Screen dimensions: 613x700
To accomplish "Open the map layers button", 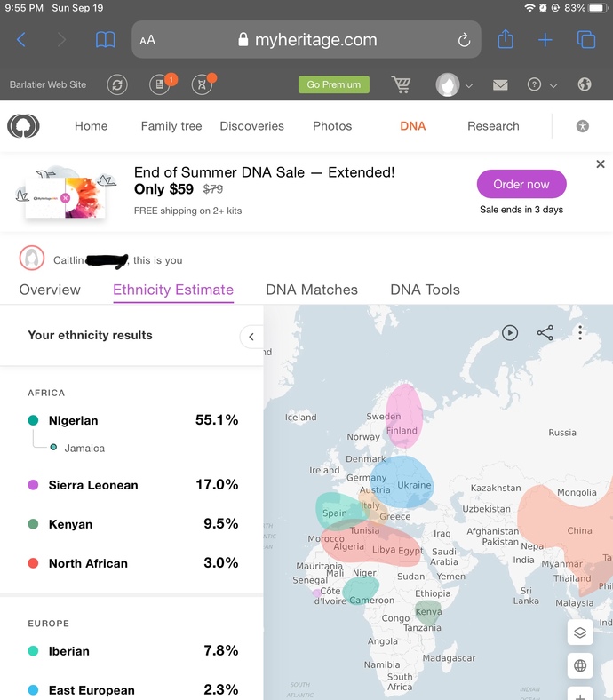I will click(x=580, y=632).
